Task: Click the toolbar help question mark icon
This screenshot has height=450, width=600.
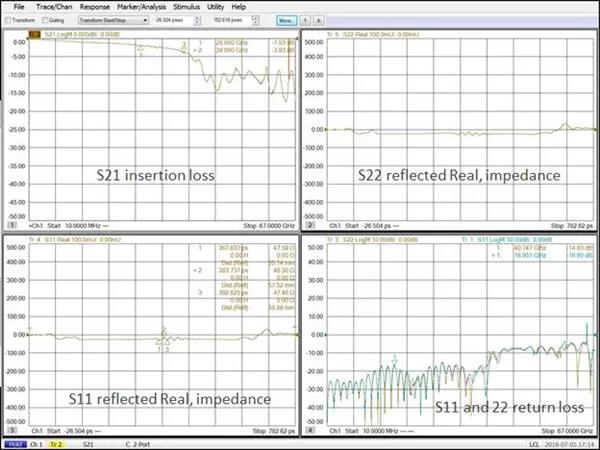Action: pyautogui.click(x=305, y=19)
